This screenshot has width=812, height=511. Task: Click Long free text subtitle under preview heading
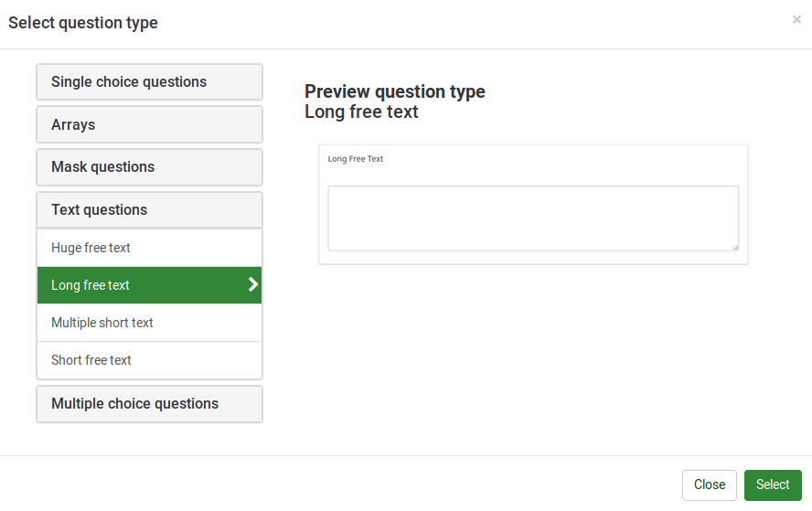[361, 112]
